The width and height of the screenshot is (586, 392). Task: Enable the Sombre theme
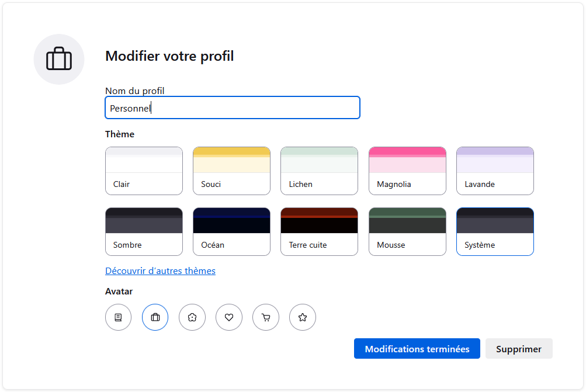point(144,231)
